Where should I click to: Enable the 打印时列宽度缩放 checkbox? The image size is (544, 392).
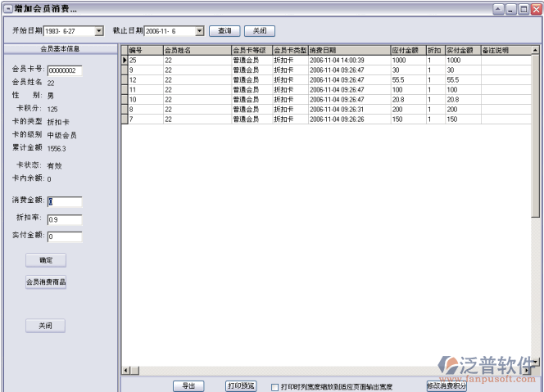(275, 386)
